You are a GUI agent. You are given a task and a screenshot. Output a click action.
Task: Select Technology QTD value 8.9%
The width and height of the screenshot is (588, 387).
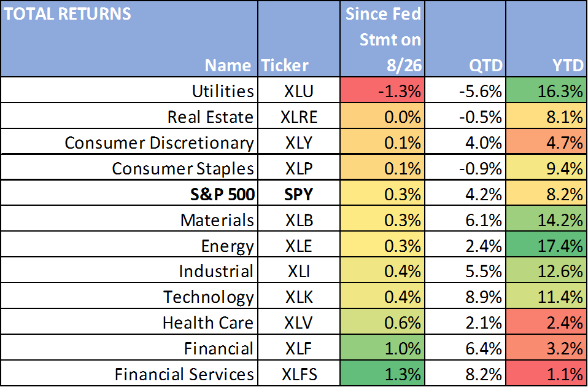(x=465, y=296)
